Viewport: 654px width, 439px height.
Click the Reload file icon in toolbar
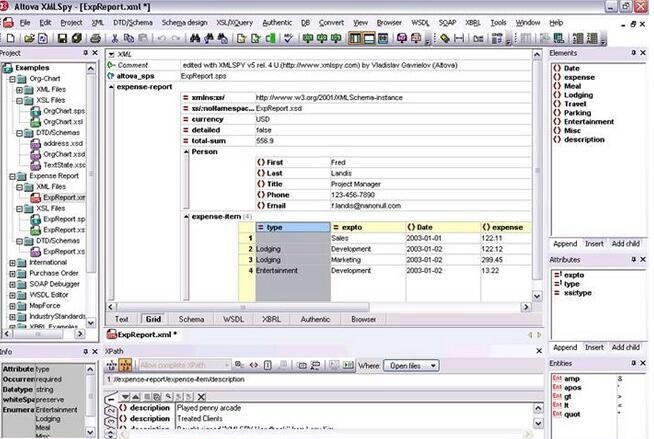pos(43,38)
